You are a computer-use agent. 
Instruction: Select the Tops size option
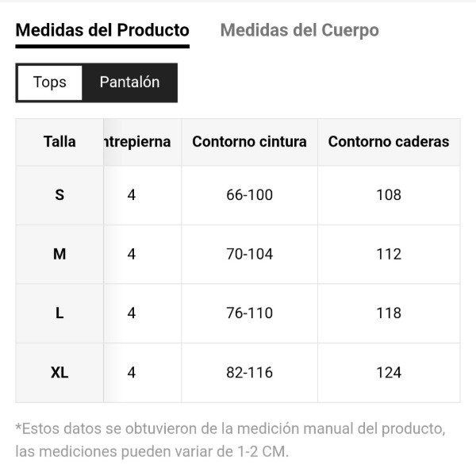[49, 83]
